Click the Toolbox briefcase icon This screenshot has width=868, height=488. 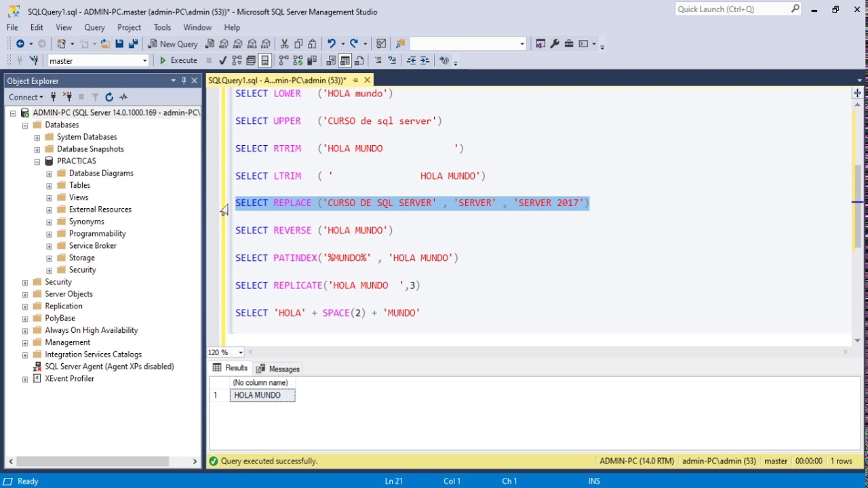pos(569,43)
